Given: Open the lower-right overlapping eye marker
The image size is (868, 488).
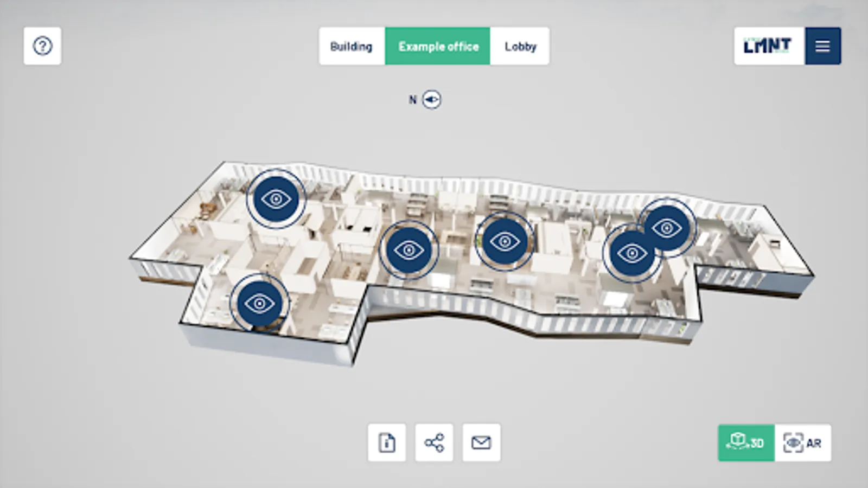Looking at the screenshot, I should [631, 253].
